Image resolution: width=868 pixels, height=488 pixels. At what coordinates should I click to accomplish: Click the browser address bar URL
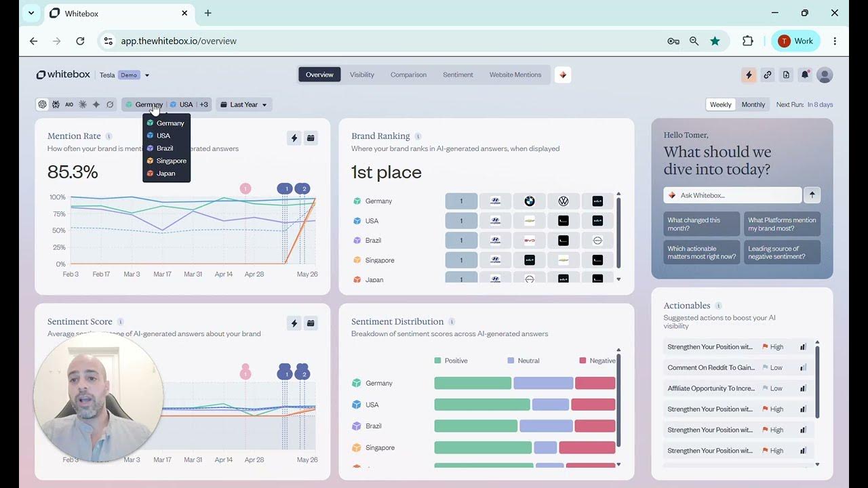click(x=179, y=41)
